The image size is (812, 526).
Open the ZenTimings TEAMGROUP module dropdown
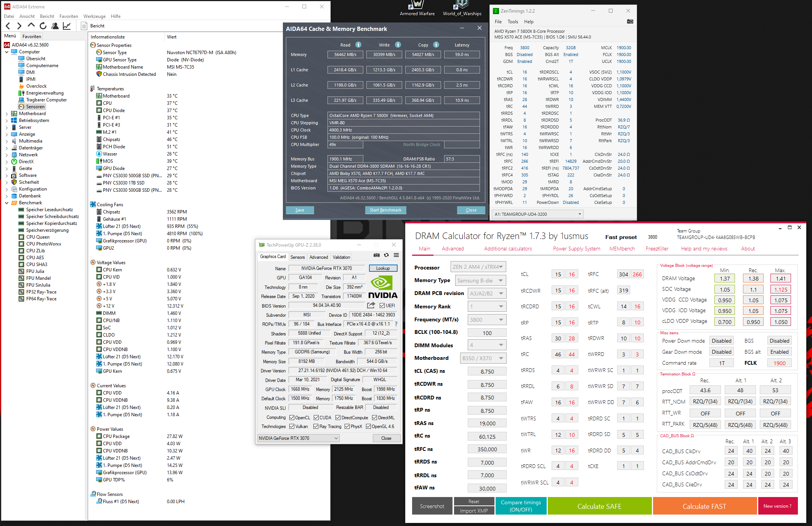(538, 214)
